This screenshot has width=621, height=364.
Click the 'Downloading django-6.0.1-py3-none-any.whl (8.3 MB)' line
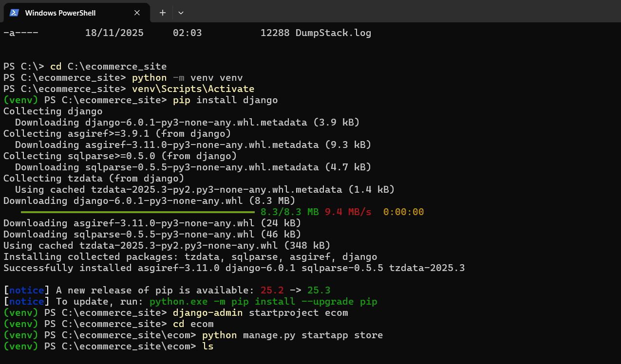point(150,201)
